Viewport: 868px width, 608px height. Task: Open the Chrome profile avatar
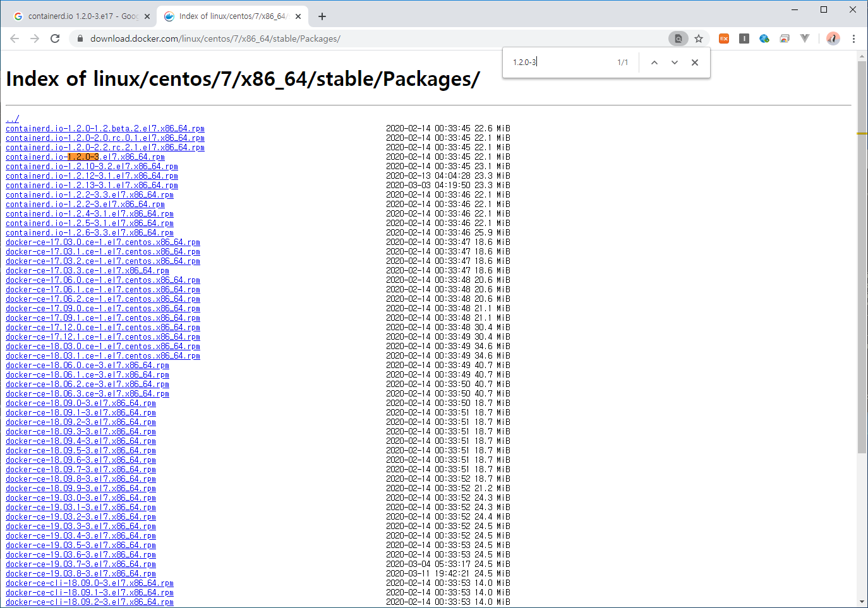(x=833, y=39)
